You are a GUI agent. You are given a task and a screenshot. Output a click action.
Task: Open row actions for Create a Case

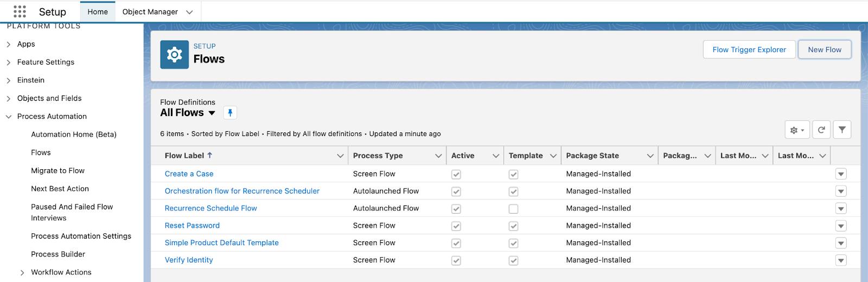point(841,174)
